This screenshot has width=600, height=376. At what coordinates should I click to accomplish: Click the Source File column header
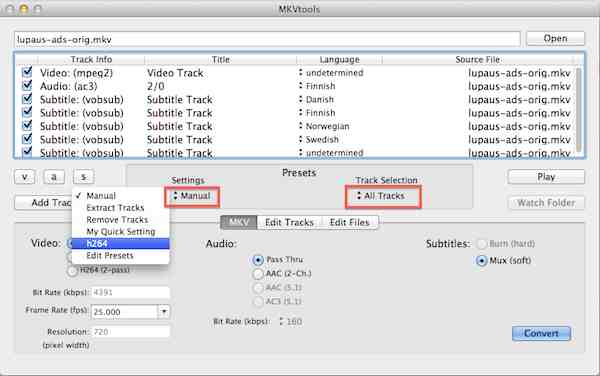click(478, 60)
